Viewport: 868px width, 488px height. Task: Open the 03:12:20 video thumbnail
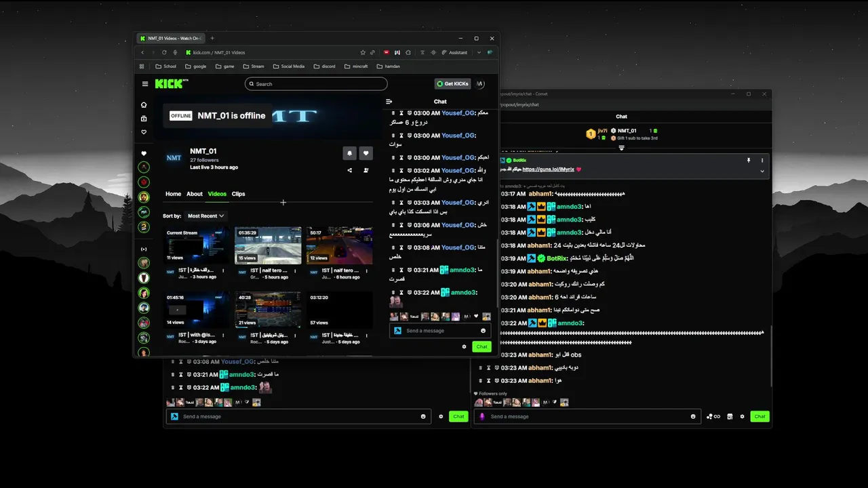point(339,310)
